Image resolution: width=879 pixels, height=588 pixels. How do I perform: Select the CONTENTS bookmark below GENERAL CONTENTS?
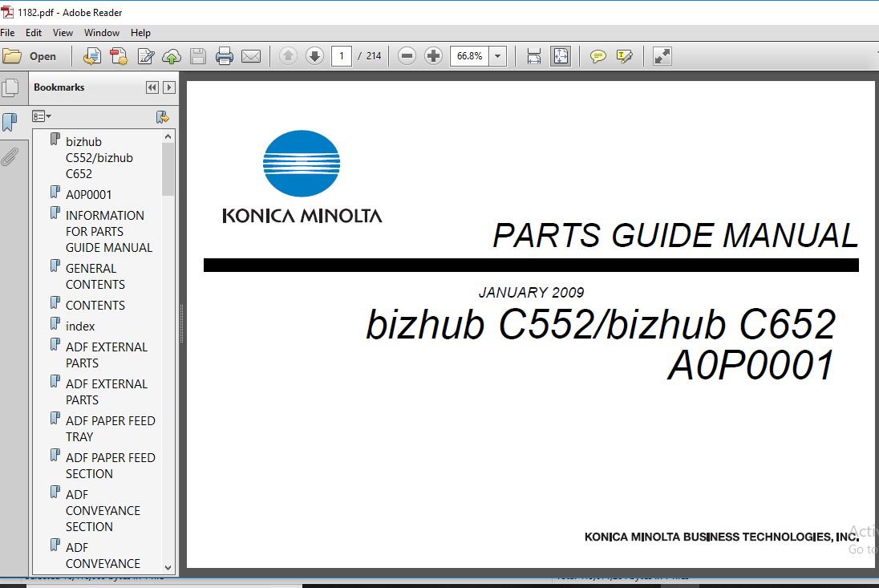click(x=95, y=306)
